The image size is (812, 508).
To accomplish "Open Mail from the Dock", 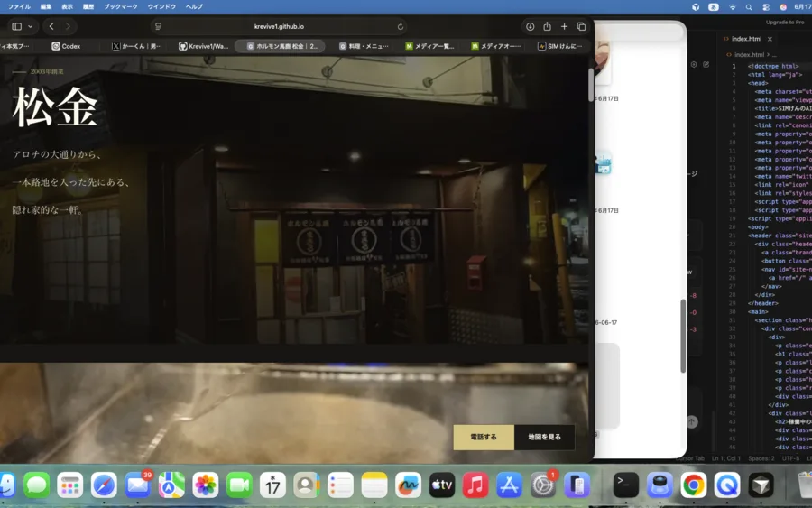I will coord(138,485).
